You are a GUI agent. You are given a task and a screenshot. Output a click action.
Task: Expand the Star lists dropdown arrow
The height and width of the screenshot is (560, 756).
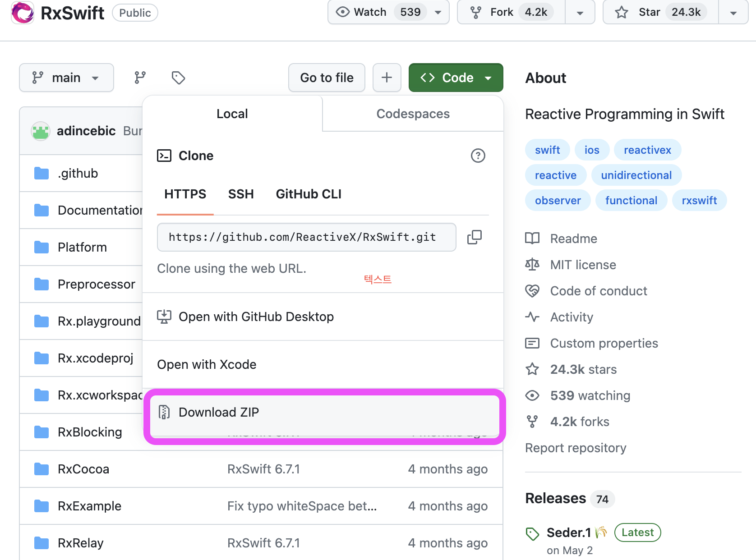coord(733,12)
